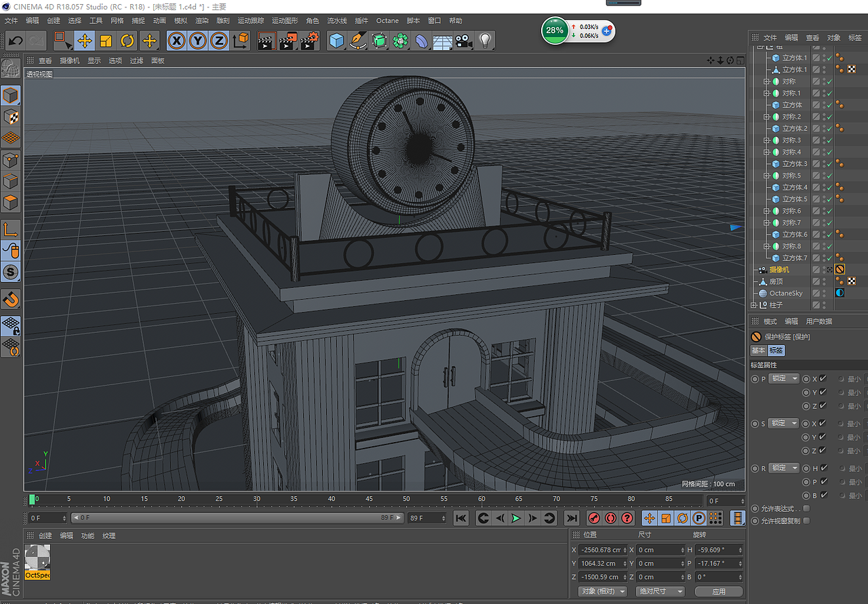Toggle the 允许表达式 checkbox
Viewport: 868px width, 604px height.
pos(806,508)
